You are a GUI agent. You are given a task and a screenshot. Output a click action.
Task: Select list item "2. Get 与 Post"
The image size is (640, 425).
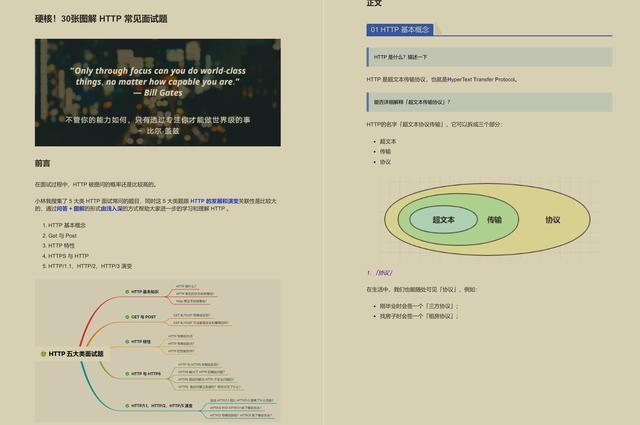60,236
